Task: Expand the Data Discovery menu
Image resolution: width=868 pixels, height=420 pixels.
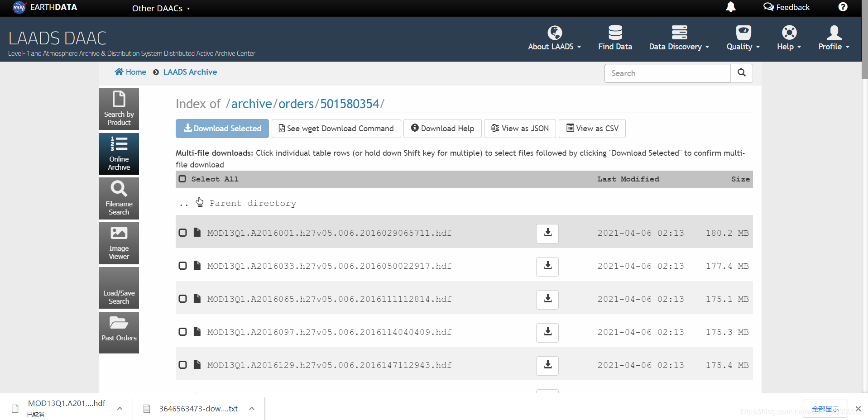Action: point(679,38)
